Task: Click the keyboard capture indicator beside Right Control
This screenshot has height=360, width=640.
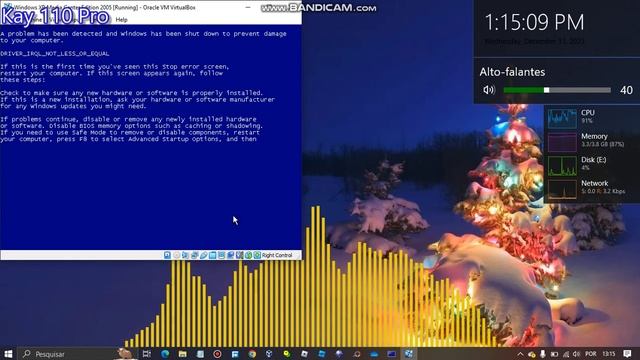Action: click(x=257, y=255)
